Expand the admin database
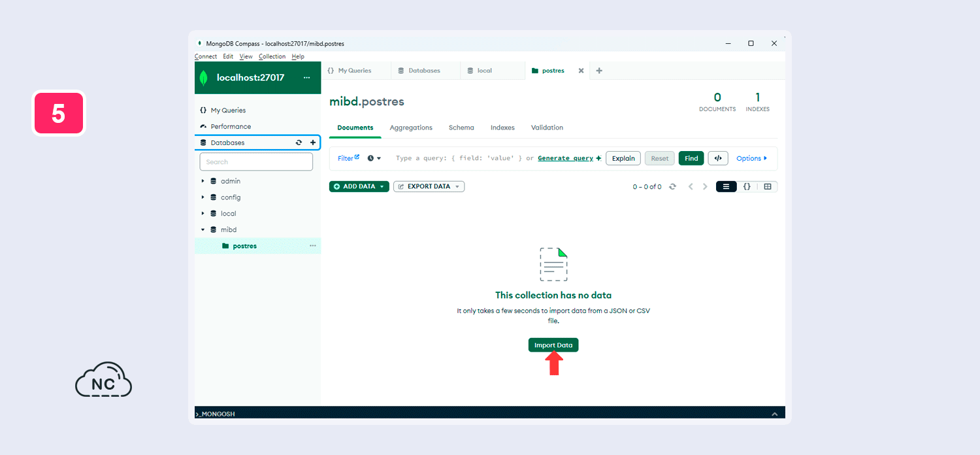Viewport: 980px width, 455px height. click(x=203, y=181)
